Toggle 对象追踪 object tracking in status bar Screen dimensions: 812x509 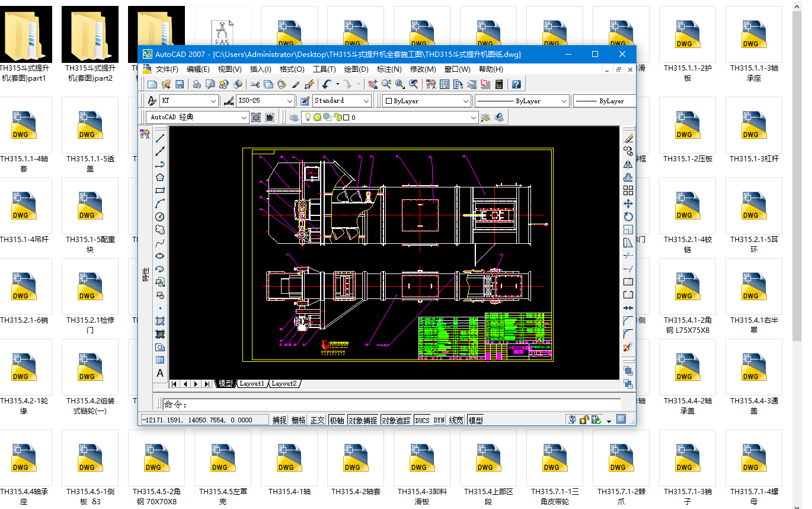396,420
